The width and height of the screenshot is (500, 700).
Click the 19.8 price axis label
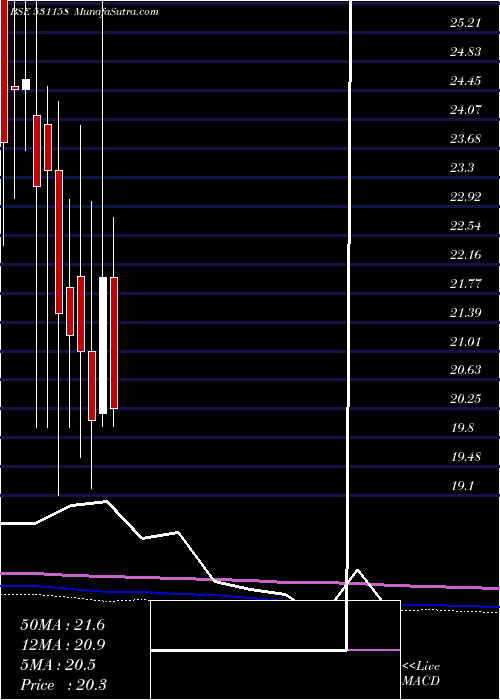tap(462, 428)
